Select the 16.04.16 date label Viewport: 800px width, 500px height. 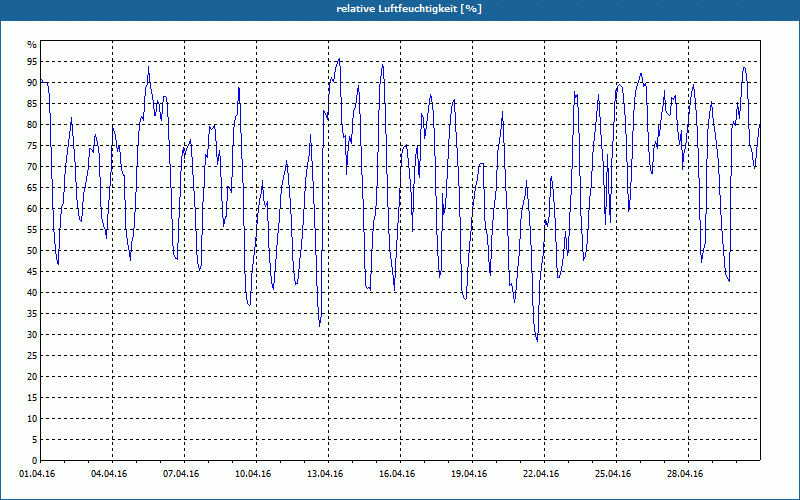click(397, 474)
